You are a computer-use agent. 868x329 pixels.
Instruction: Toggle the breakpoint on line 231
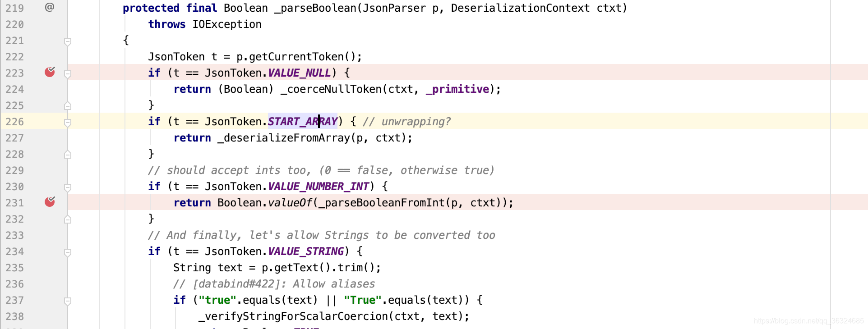50,202
